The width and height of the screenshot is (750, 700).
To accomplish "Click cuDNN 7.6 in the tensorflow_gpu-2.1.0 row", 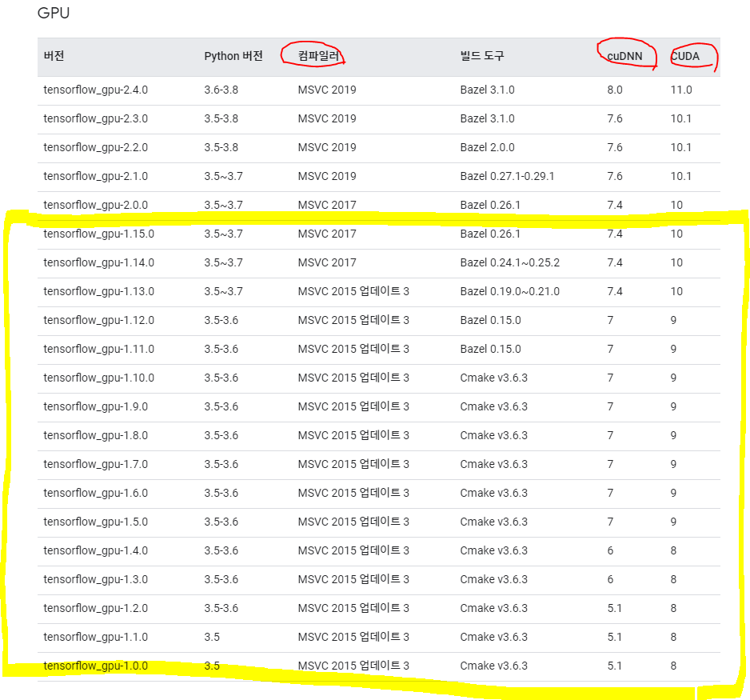I will (x=615, y=176).
